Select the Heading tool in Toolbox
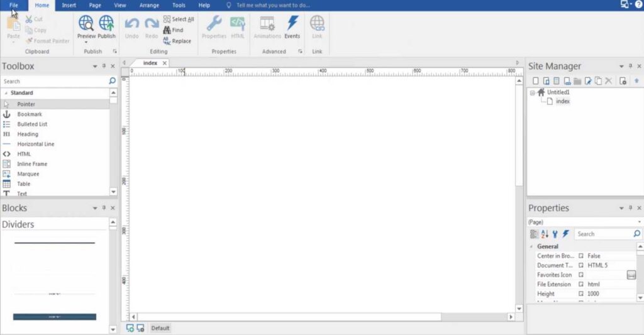 [x=55, y=135]
